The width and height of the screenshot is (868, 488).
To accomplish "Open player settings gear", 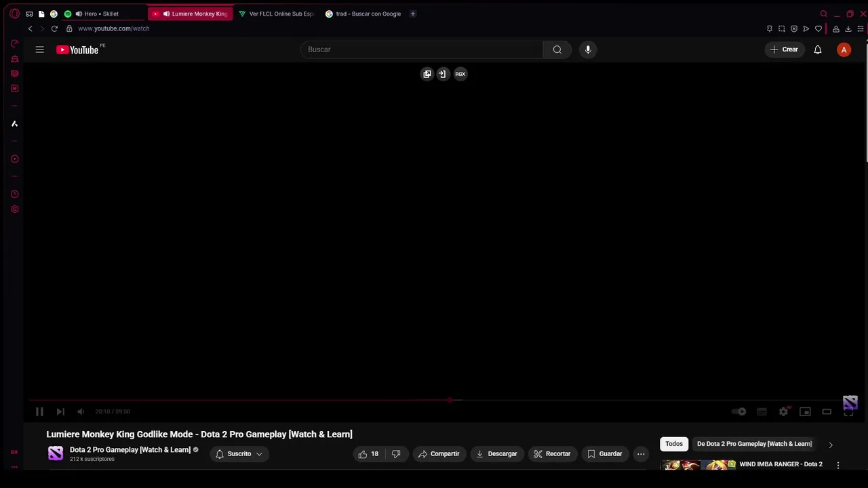I will click(x=783, y=411).
